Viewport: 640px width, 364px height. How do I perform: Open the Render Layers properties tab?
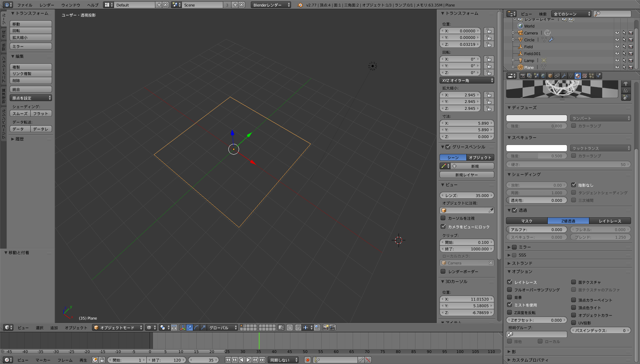pyautogui.click(x=529, y=76)
